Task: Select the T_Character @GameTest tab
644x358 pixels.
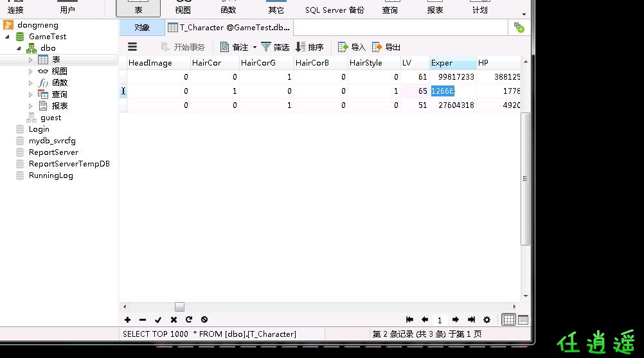Action: (229, 28)
